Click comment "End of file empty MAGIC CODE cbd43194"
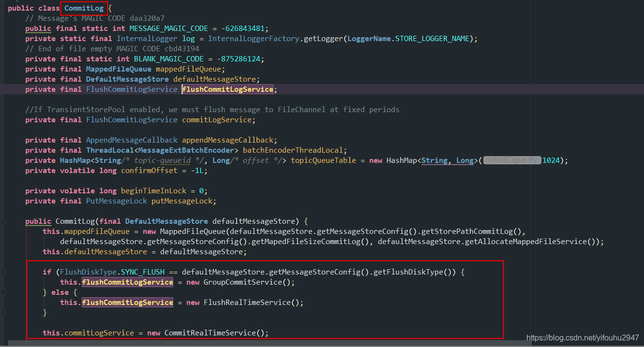 pos(112,49)
